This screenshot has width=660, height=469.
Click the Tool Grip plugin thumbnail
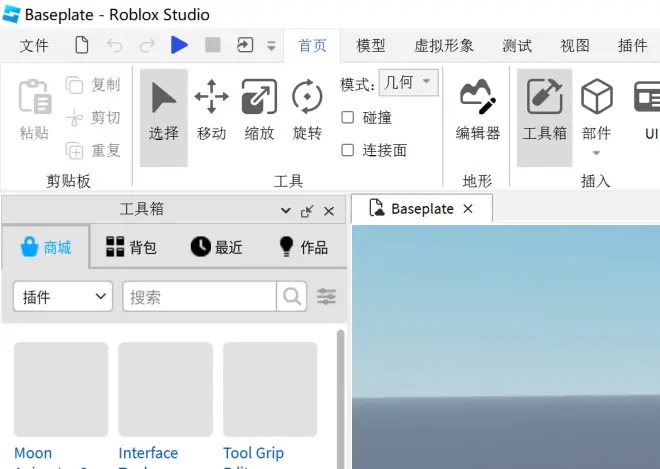pos(270,389)
